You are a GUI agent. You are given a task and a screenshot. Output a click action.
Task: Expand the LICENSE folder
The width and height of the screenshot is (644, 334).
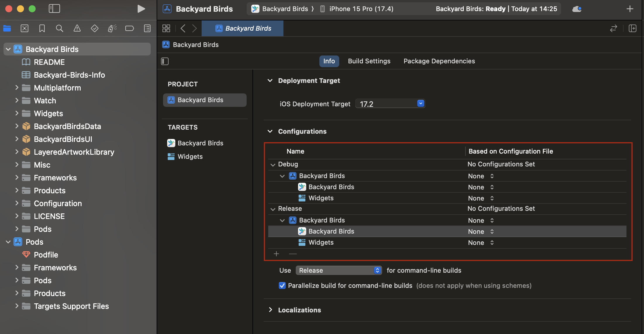[17, 216]
